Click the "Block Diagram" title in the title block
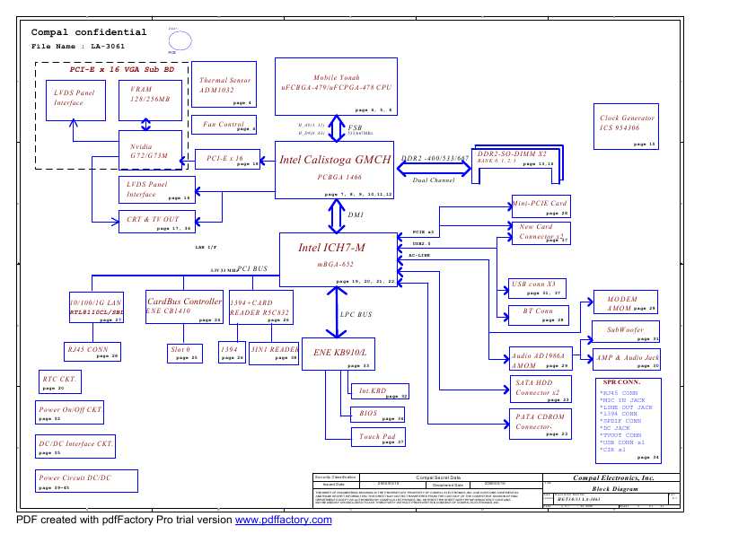This screenshot has height=534, width=756. 615,489
